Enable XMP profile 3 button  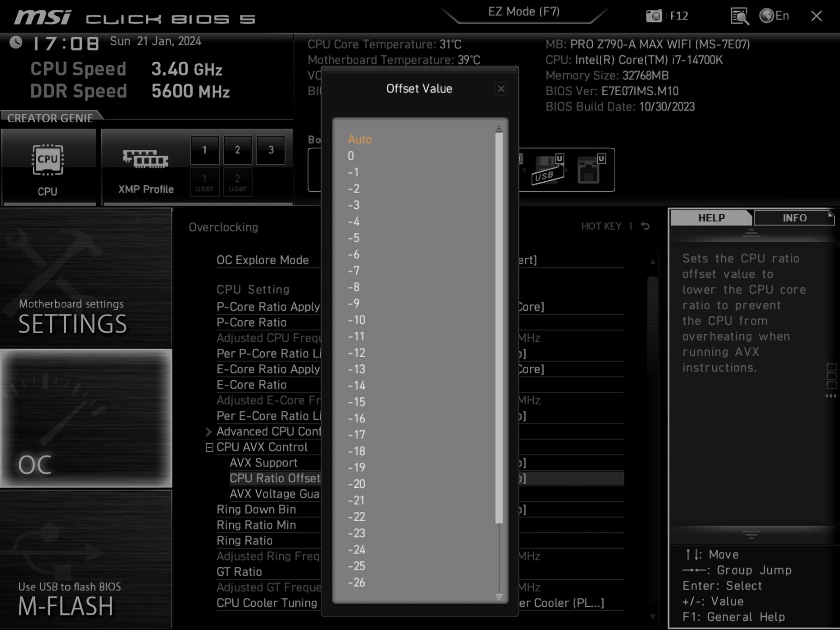(x=271, y=150)
